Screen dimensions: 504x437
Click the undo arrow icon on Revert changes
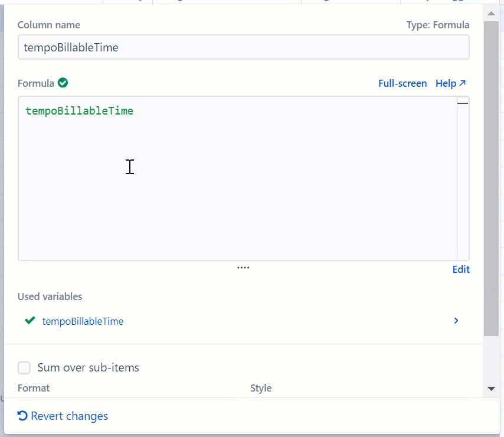click(22, 416)
